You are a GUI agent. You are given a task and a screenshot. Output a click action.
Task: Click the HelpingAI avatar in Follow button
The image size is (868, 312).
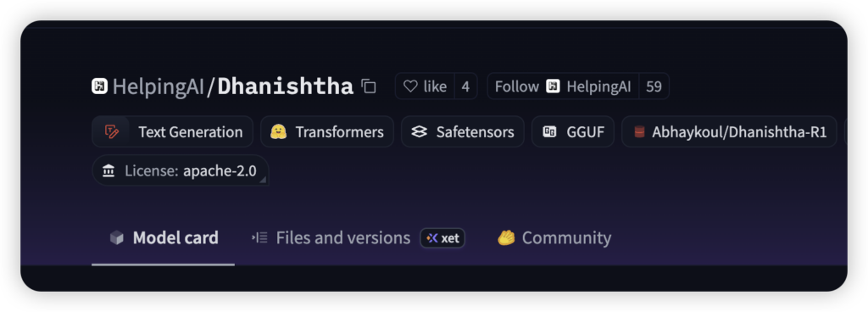[x=553, y=86]
